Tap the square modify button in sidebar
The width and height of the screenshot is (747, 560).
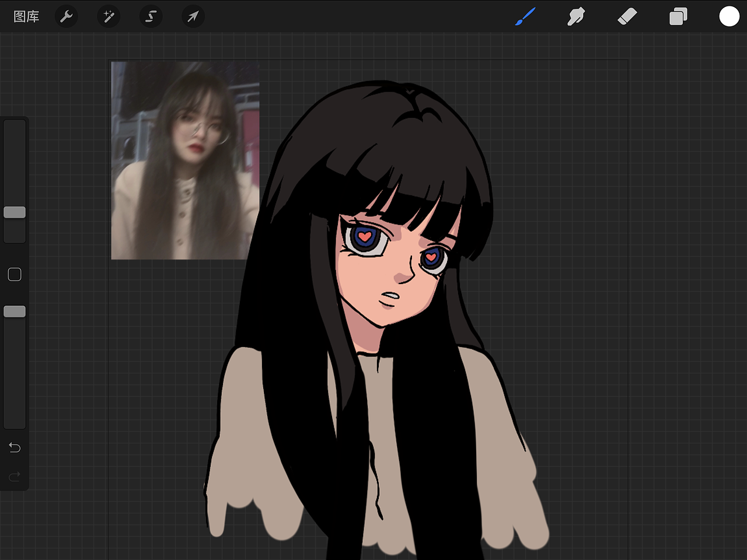15,274
